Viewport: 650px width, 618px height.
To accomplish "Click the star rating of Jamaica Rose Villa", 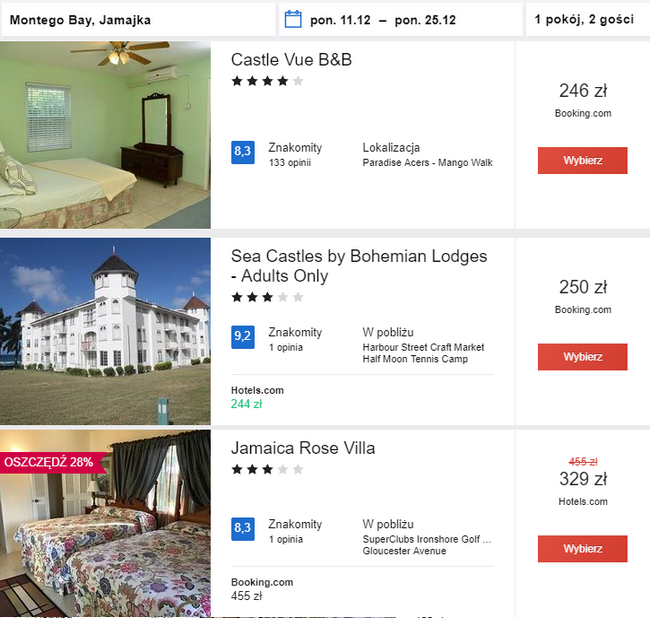I will [267, 469].
